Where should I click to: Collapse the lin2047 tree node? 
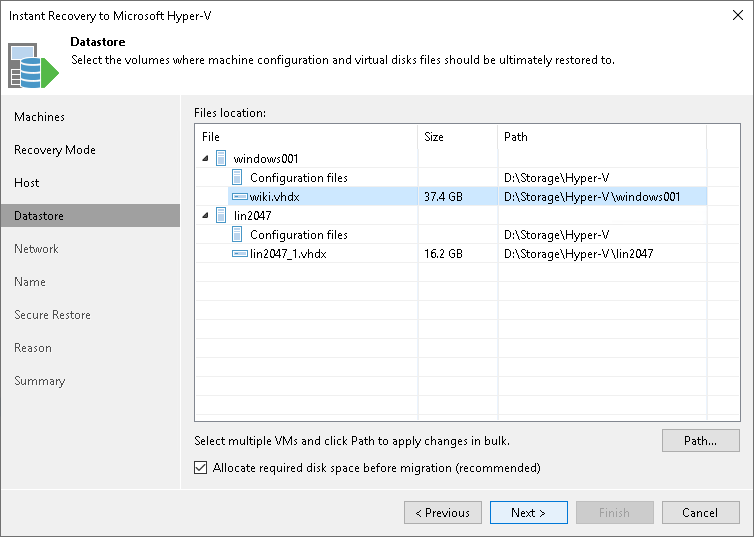point(205,215)
